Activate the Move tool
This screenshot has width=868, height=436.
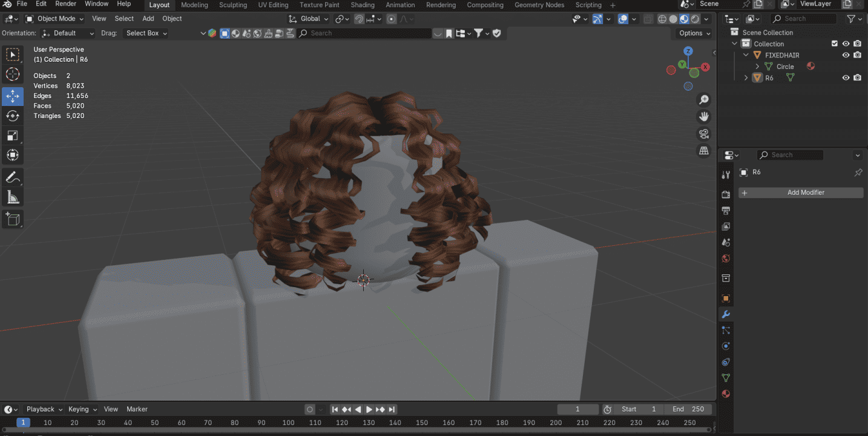(13, 96)
